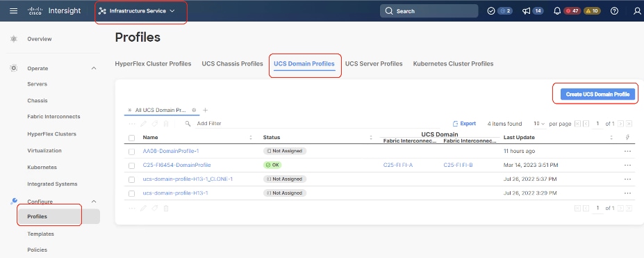Click the C25-FI FI-A fabric interconnect link
This screenshot has height=258, width=644.
coord(398,165)
